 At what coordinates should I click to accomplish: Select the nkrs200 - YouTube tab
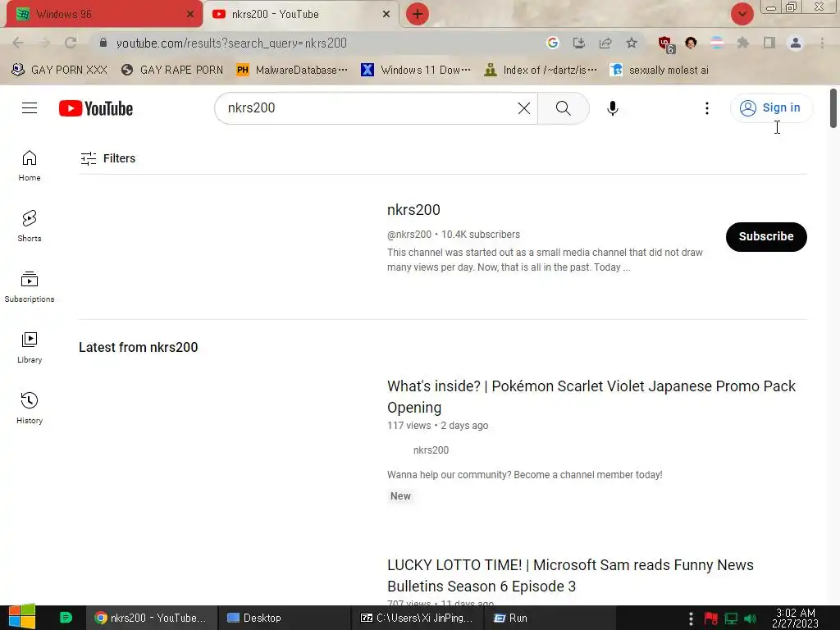coord(300,14)
